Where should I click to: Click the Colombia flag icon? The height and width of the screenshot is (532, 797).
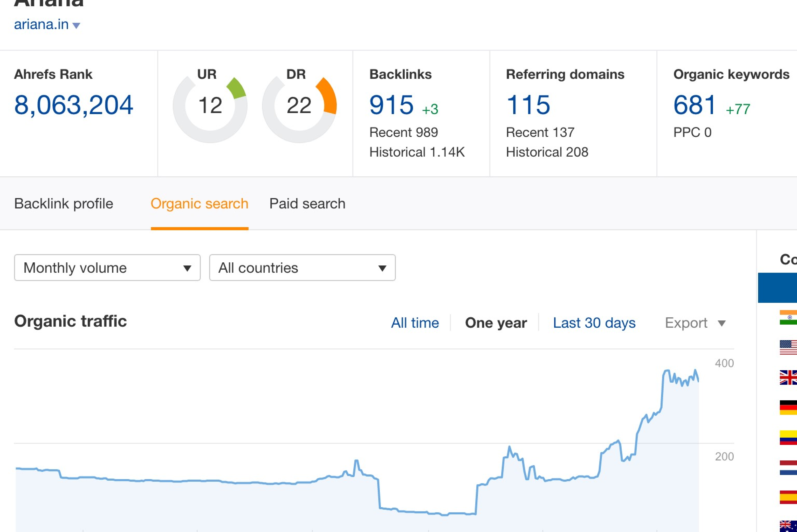point(788,437)
